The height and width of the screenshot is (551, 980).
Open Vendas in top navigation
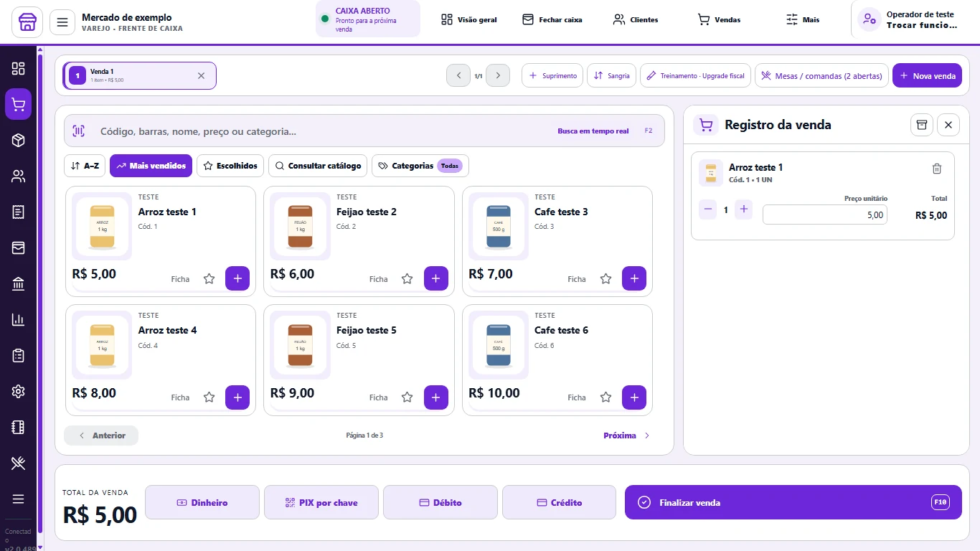pos(719,19)
